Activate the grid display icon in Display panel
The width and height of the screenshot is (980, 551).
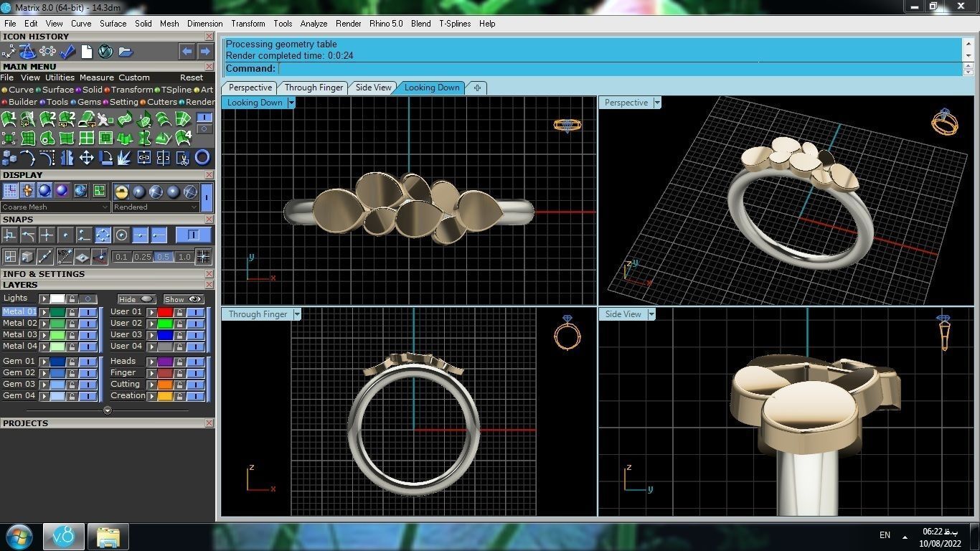coord(11,190)
